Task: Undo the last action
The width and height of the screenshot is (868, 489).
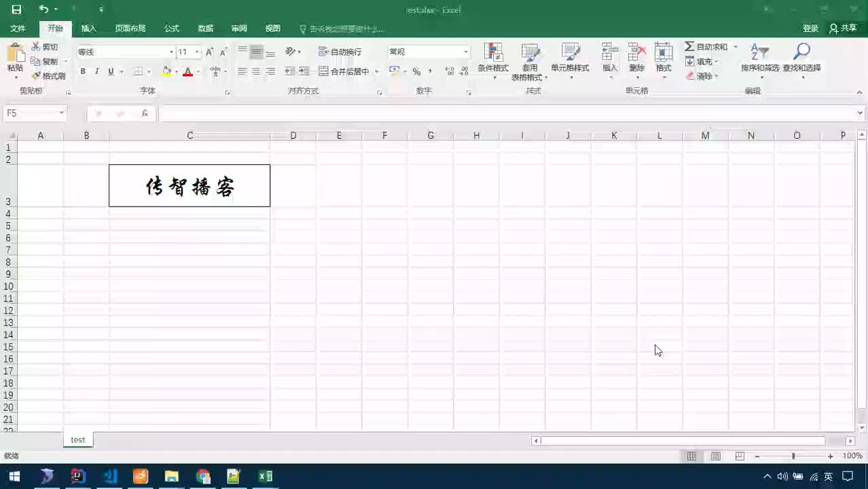Action: click(x=43, y=10)
